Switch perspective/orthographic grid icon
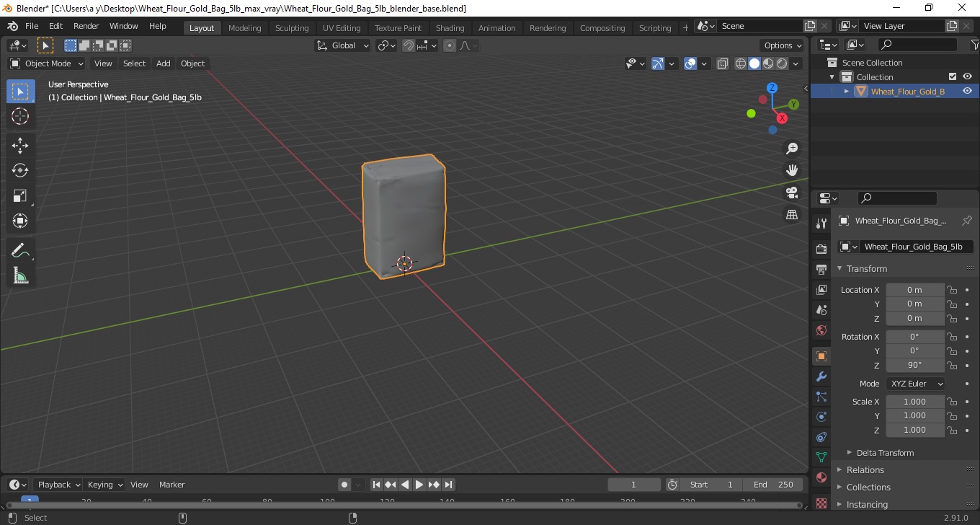 792,215
